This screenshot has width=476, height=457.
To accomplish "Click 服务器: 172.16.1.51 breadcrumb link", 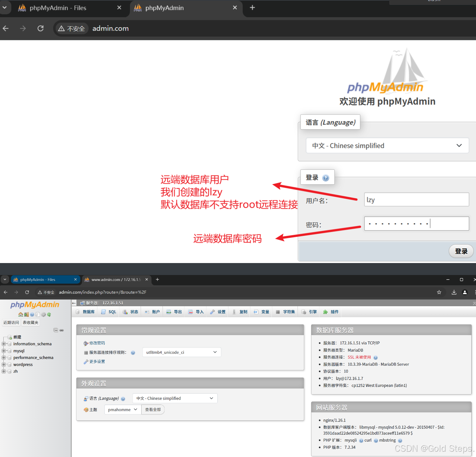I will pos(104,303).
